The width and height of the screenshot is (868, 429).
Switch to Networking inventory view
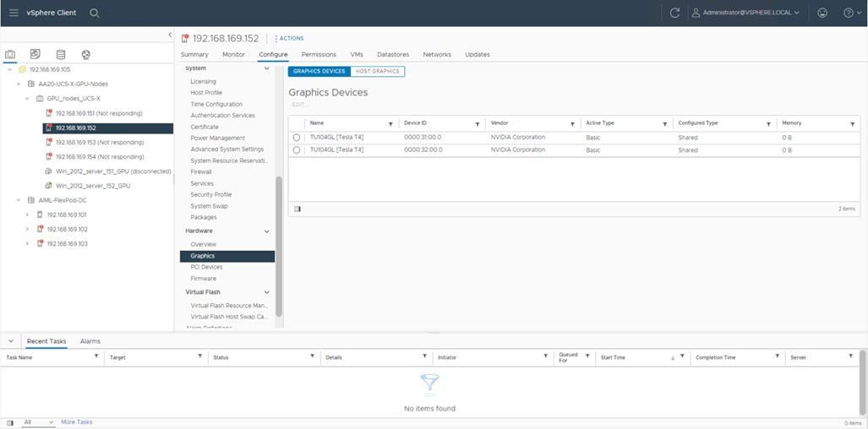[x=86, y=55]
